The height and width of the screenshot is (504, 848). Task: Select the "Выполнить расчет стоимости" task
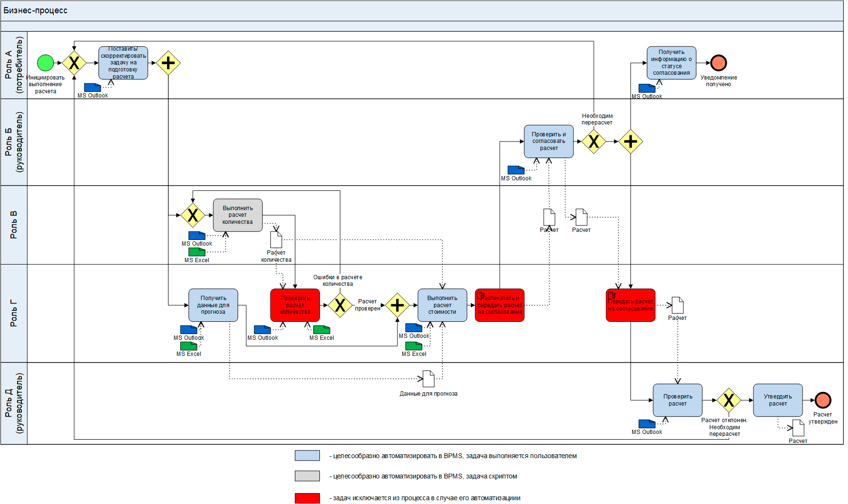[442, 305]
